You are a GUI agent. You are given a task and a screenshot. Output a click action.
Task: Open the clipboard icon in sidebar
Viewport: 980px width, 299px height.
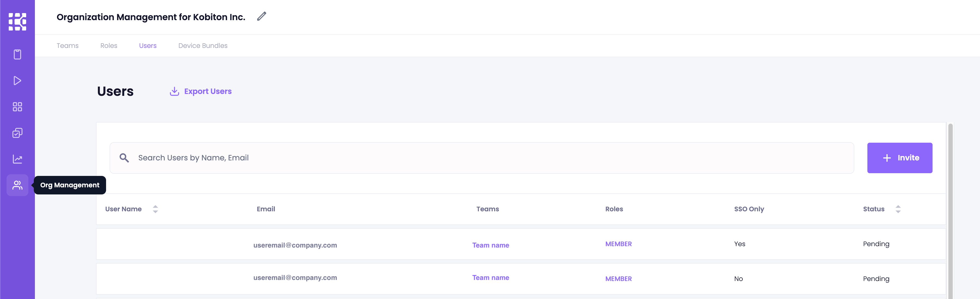pyautogui.click(x=17, y=54)
